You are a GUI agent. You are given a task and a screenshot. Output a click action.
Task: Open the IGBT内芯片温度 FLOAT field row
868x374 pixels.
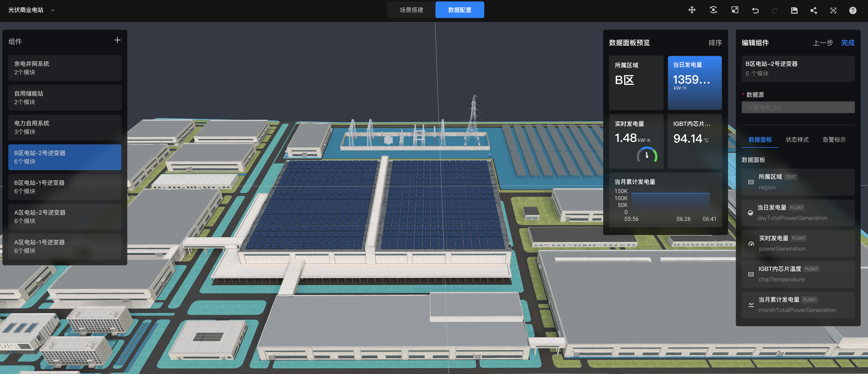[798, 274]
